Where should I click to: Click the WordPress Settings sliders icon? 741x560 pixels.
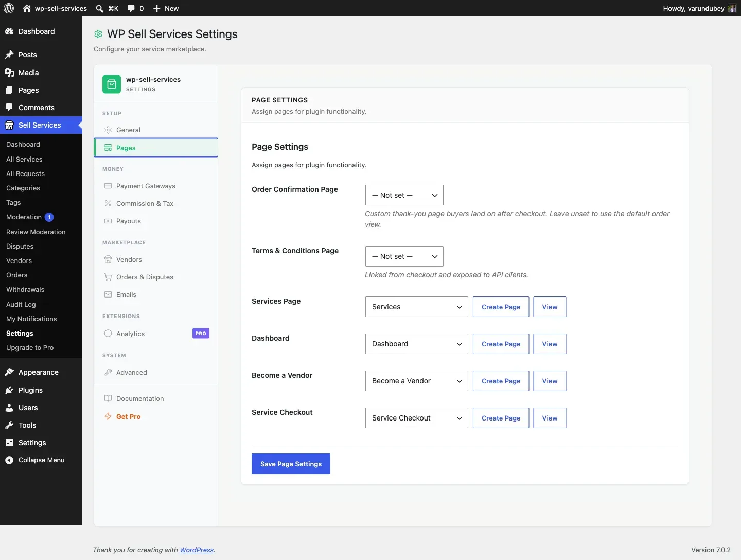(x=9, y=443)
